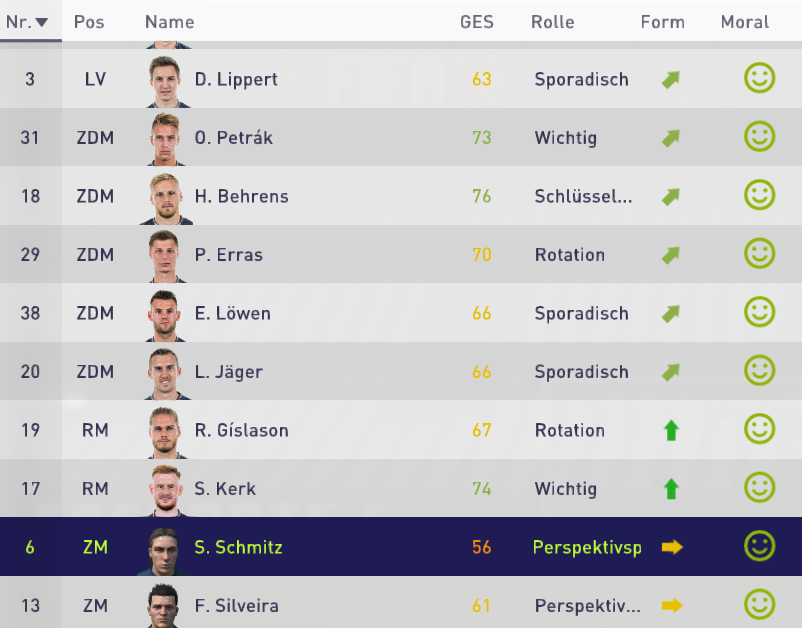This screenshot has width=802, height=628.
Task: Click the green up arrow for S. Kerk
Action: point(671,488)
